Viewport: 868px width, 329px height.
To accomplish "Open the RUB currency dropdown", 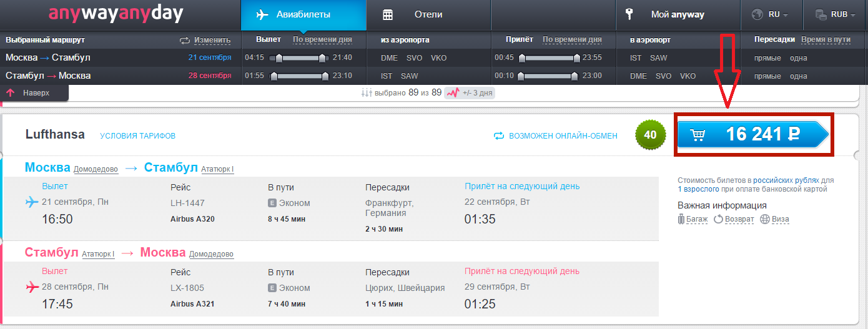I will click(836, 15).
